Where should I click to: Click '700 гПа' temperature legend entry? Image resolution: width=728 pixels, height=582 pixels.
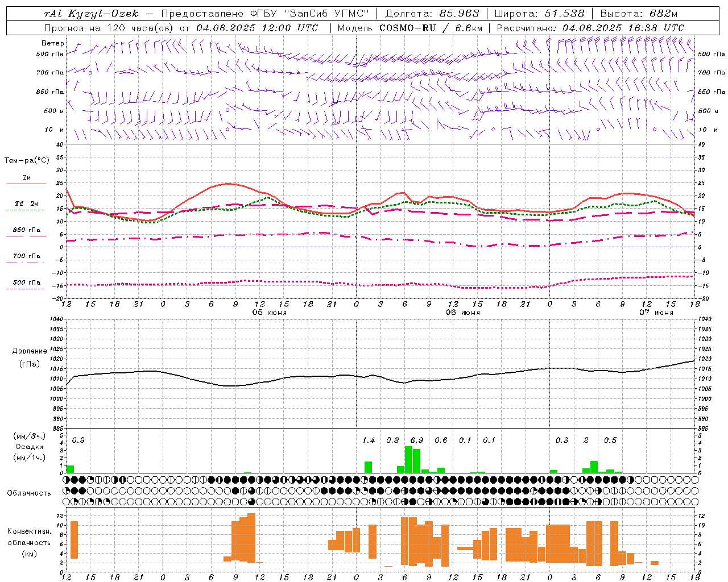(27, 256)
